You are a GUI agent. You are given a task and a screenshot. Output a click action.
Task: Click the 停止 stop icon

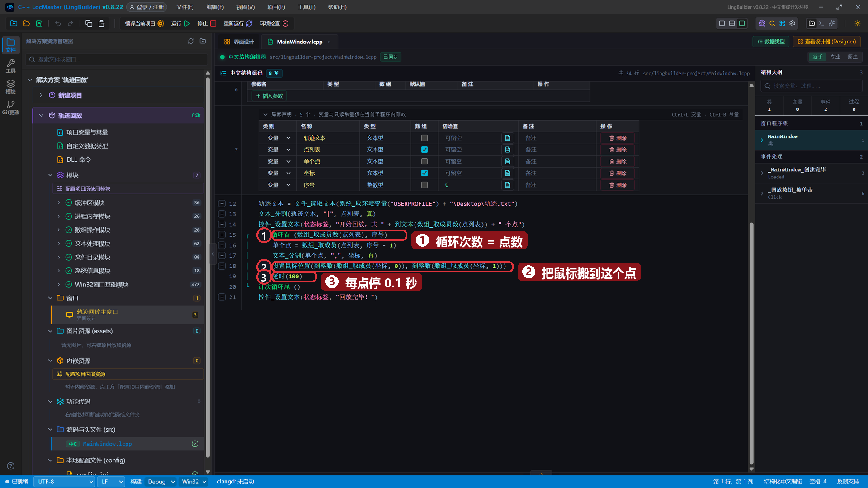[213, 23]
